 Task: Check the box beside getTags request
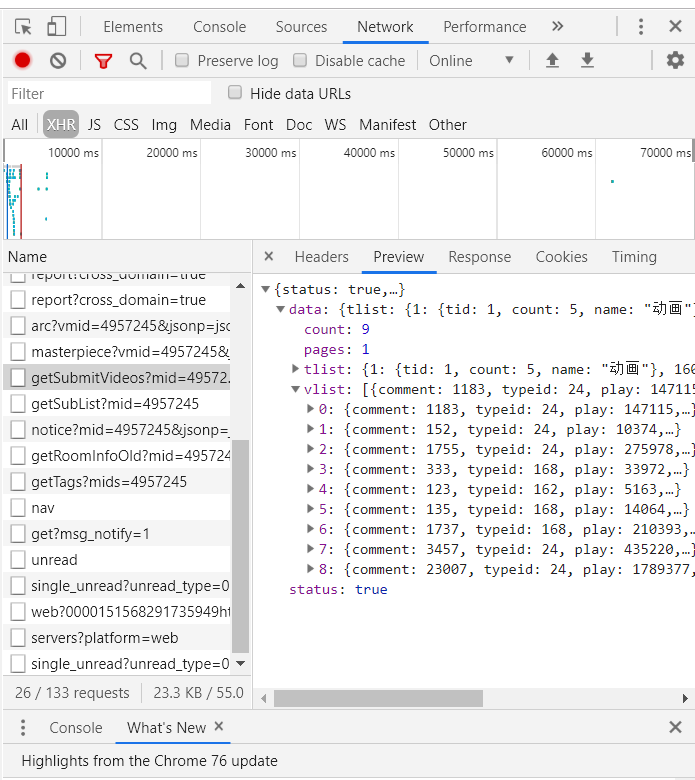(x=18, y=482)
